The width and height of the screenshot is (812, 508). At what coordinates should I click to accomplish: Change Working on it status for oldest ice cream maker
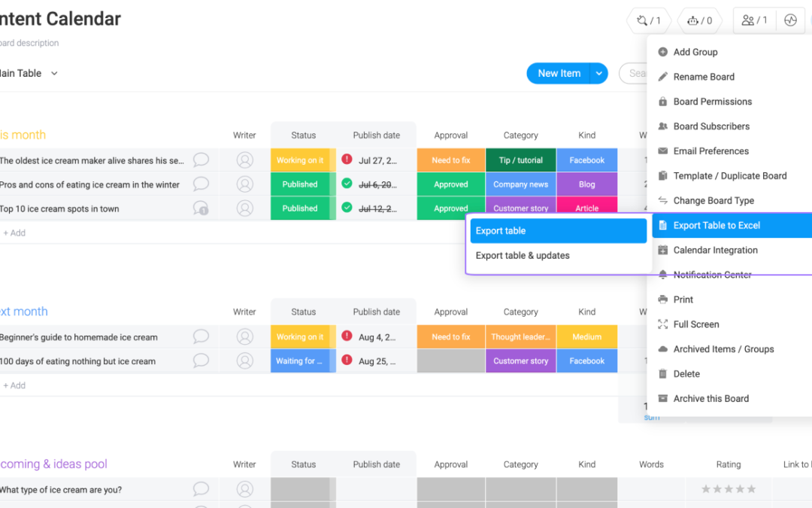(300, 160)
